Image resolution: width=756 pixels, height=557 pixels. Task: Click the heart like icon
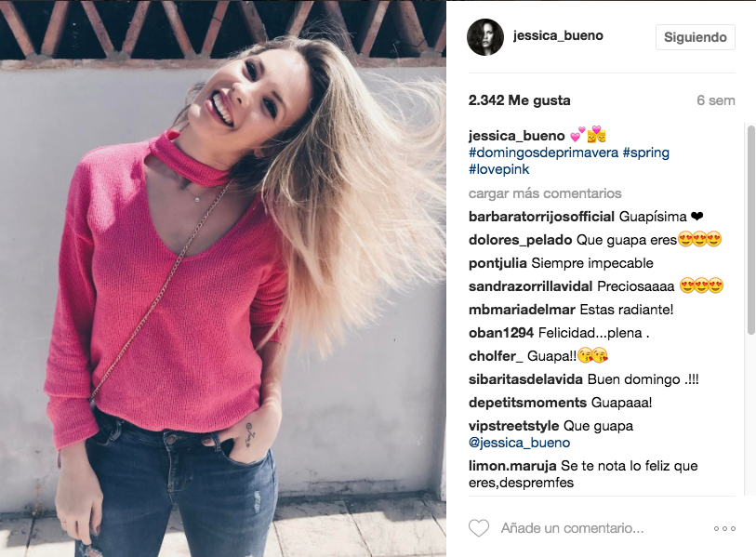pos(479,528)
